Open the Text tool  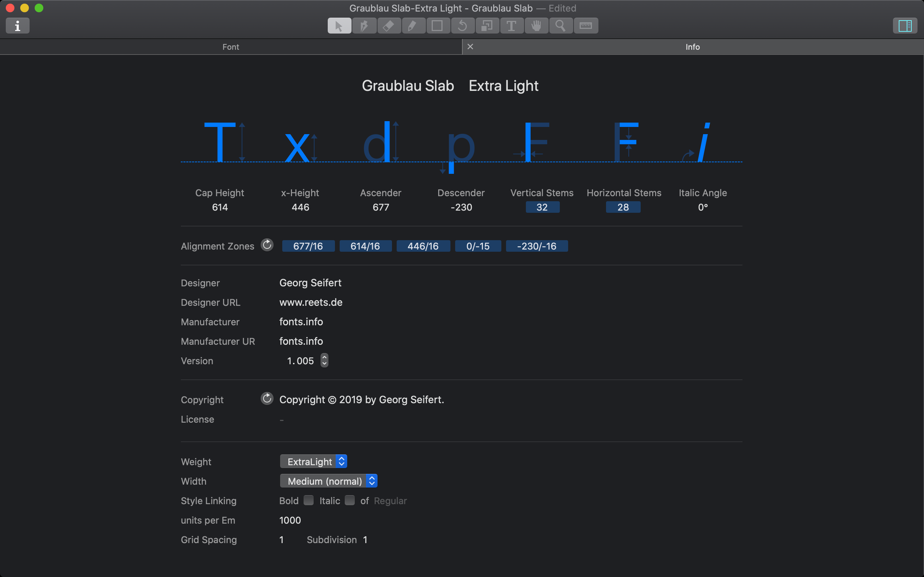point(512,26)
